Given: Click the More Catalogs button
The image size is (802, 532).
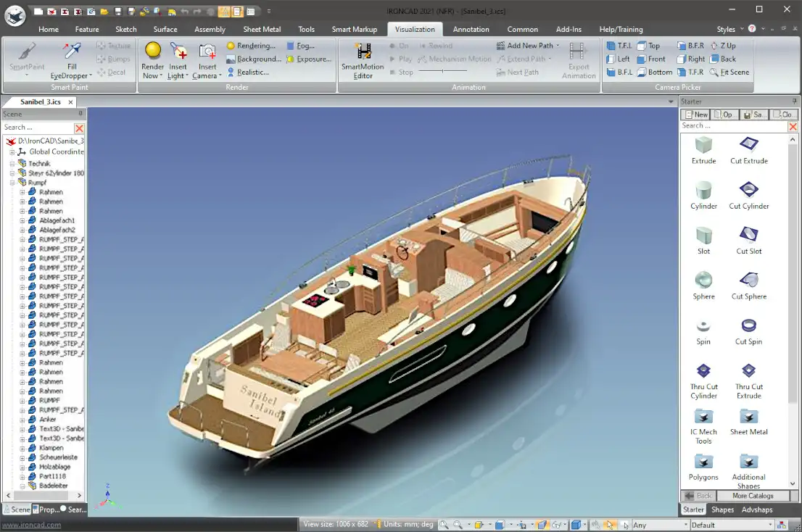Looking at the screenshot, I should tap(753, 496).
